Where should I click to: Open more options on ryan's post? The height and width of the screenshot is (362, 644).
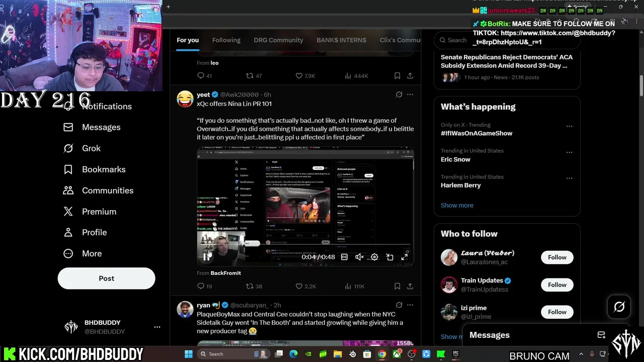point(410,305)
